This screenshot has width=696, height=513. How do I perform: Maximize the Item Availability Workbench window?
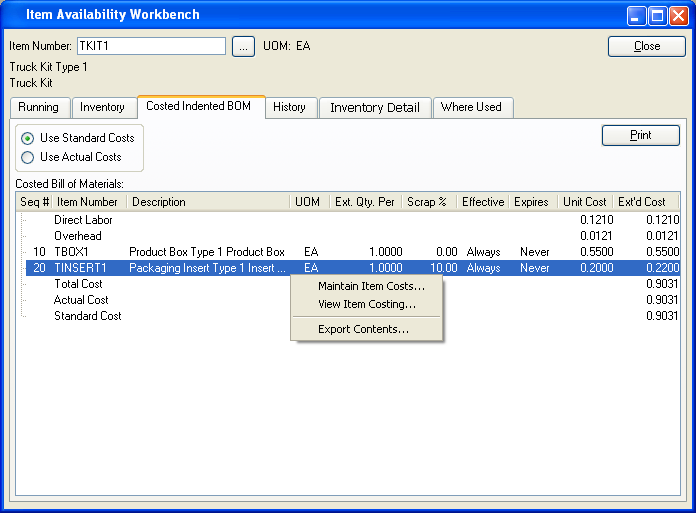(x=657, y=16)
